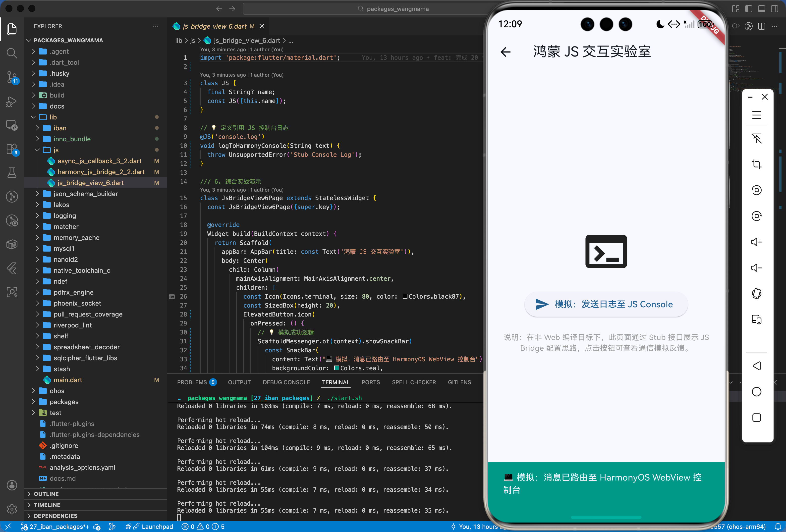Expand the json_schema_builder folder
The image size is (786, 532).
click(x=86, y=194)
